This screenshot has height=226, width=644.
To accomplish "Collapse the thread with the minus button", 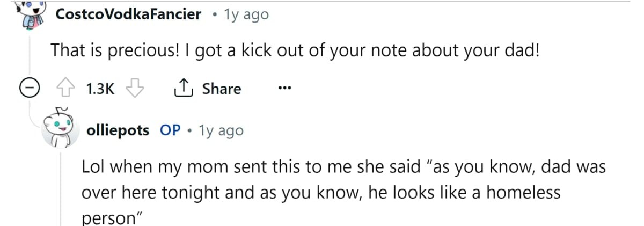I will click(29, 89).
